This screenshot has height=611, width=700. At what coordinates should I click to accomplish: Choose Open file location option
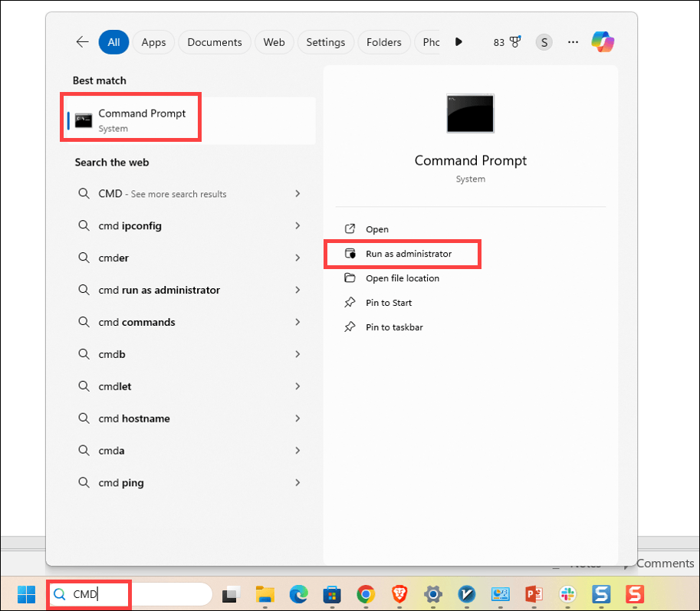tap(402, 278)
